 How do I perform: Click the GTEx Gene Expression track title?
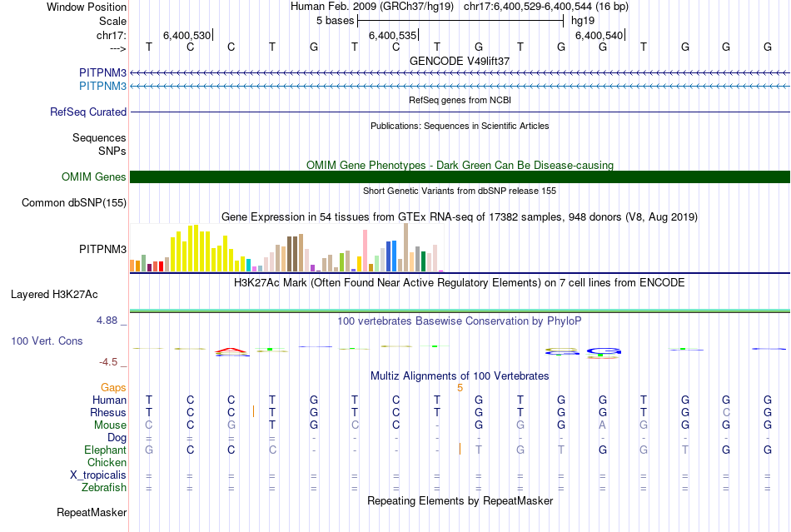click(x=460, y=216)
